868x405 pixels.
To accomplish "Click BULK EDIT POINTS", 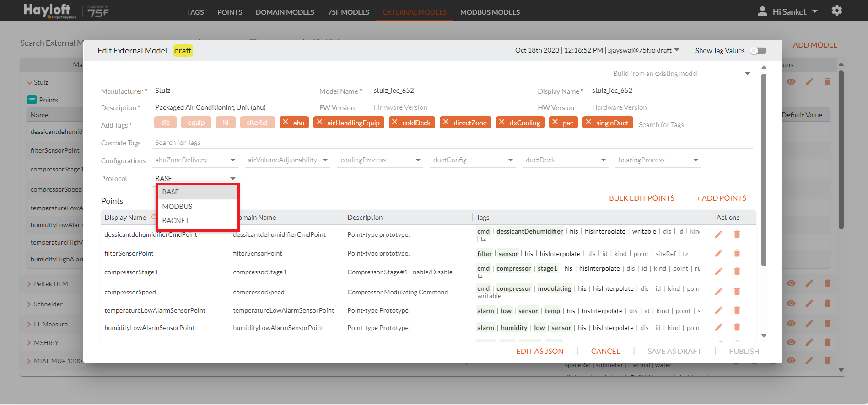I will pos(642,198).
